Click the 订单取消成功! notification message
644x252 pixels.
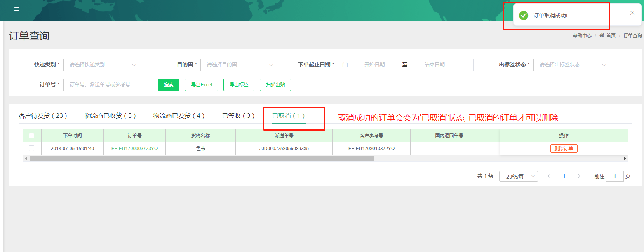click(550, 16)
